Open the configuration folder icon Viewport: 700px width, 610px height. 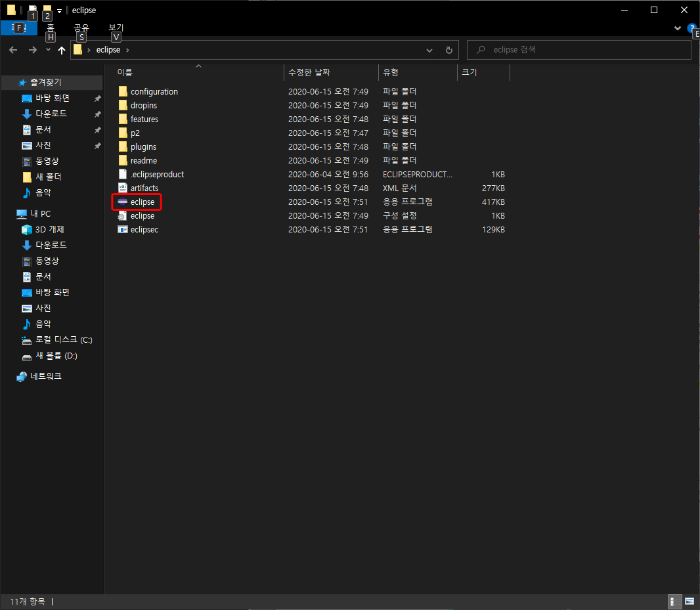123,91
